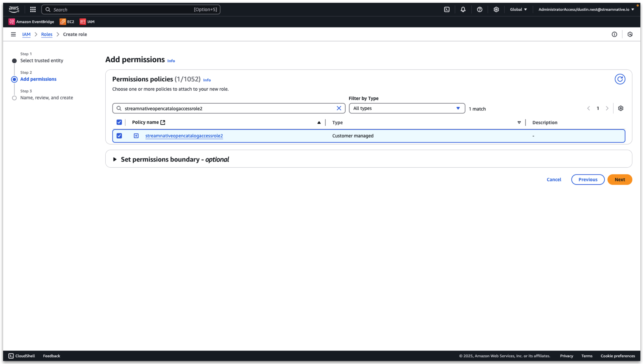Click the Type column sort arrow
Viewport: 643px width, 364px height.
[519, 122]
